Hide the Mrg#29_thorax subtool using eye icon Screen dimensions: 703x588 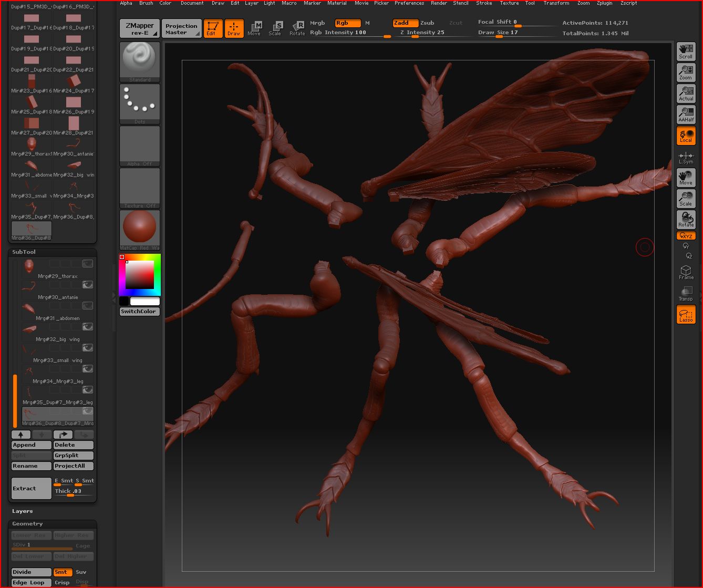click(x=87, y=264)
